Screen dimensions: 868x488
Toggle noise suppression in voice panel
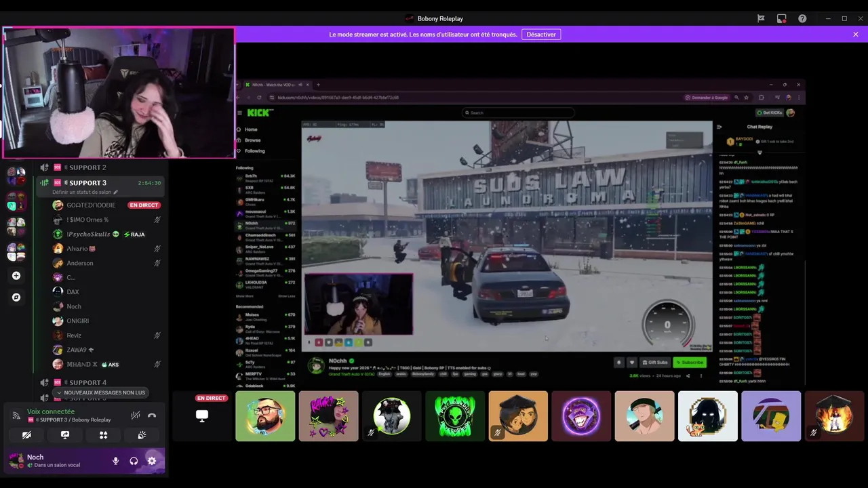point(136,415)
